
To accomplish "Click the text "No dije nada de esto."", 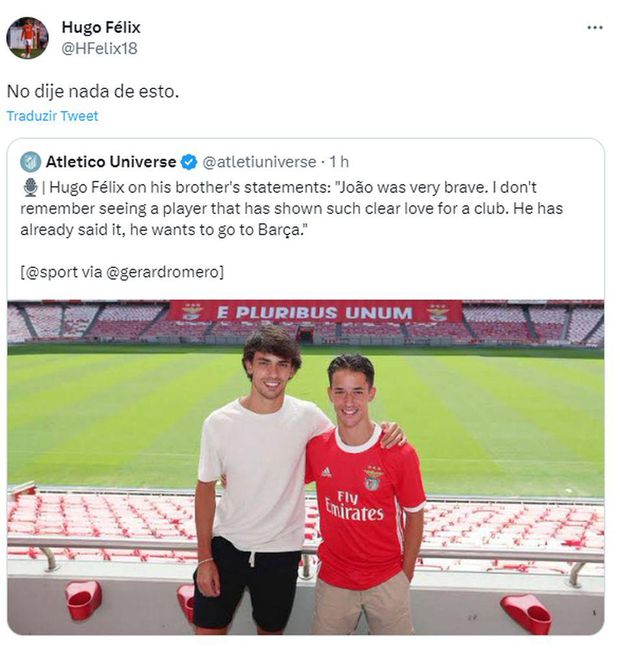I will (92, 91).
